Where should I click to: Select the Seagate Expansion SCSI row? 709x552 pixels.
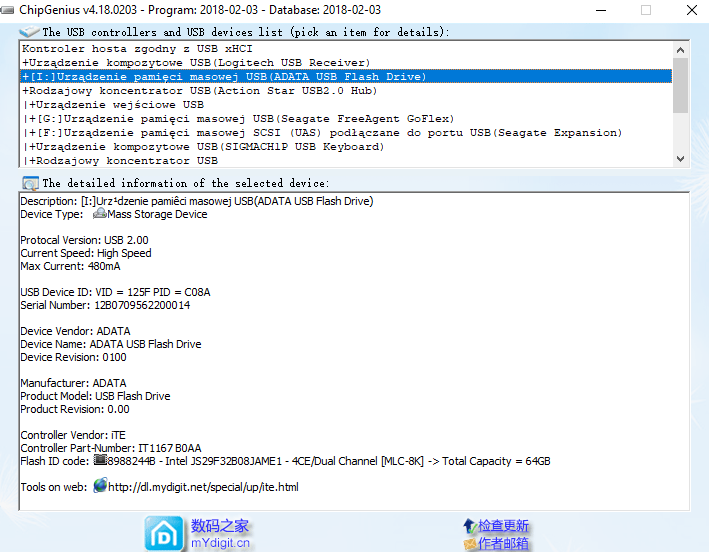click(x=346, y=132)
